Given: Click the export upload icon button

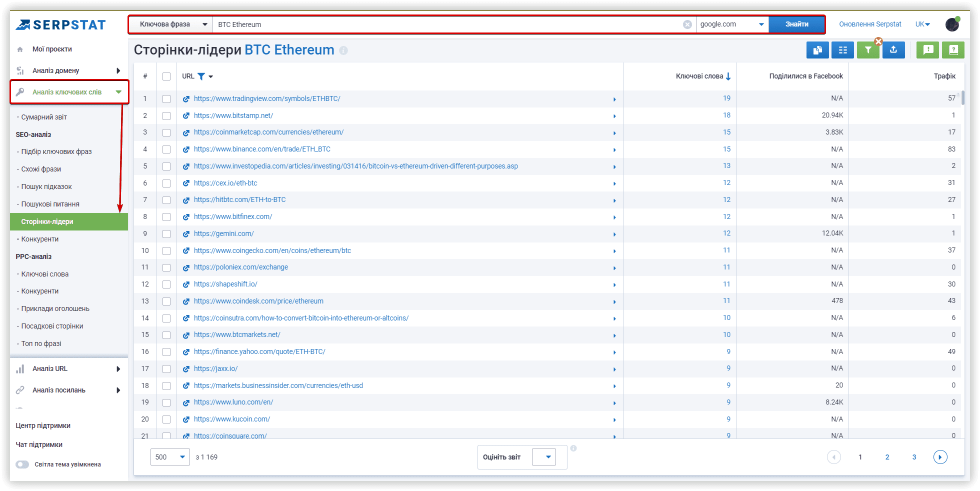Looking at the screenshot, I should tap(893, 50).
